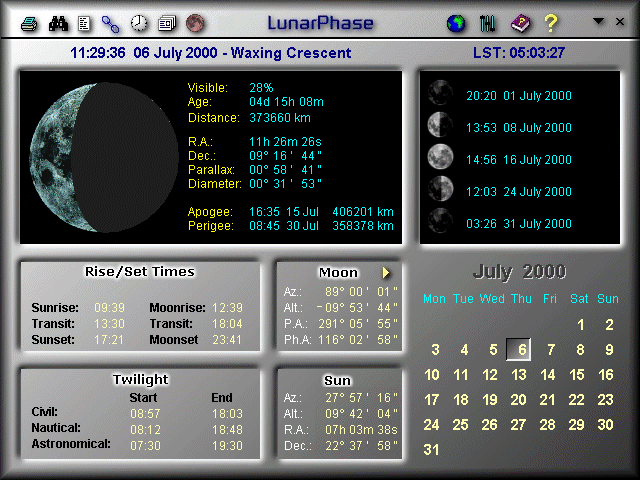640x480 pixels.
Task: Click the printer icon in toolbar
Action: tap(29, 24)
